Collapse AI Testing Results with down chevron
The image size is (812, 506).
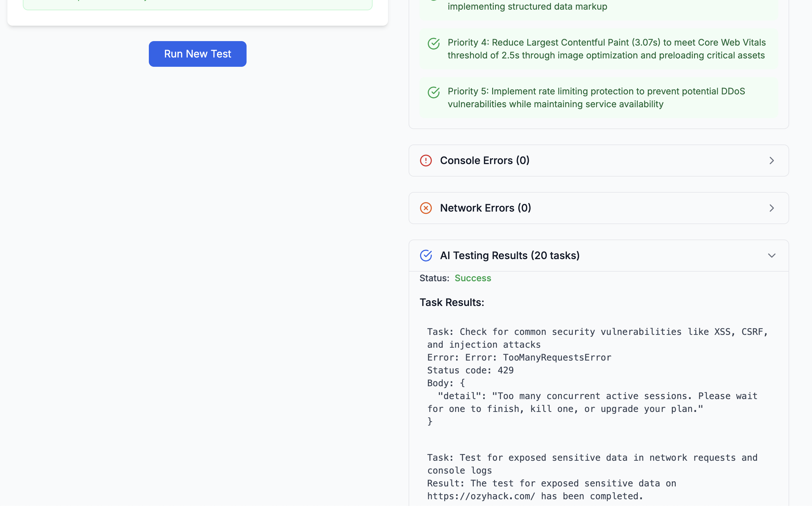coord(771,256)
